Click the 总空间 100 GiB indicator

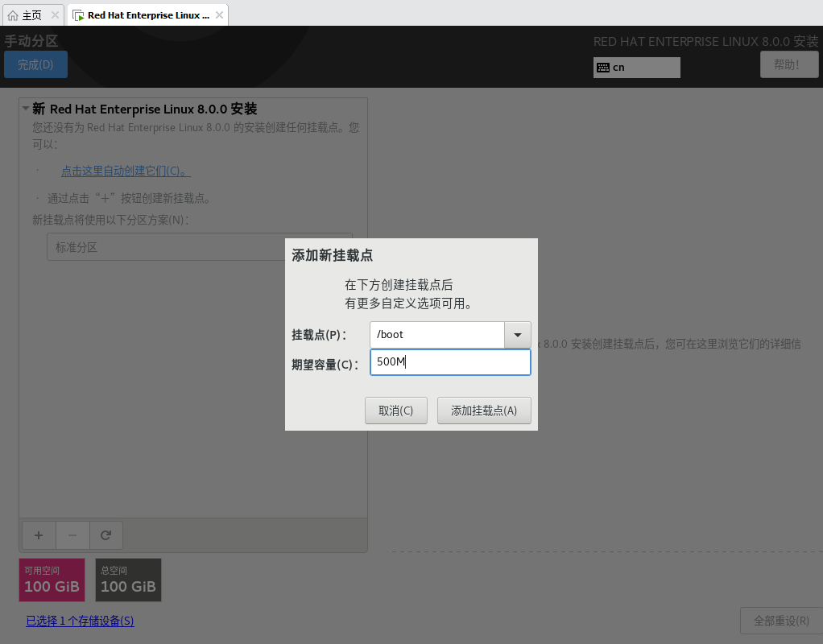click(x=129, y=580)
